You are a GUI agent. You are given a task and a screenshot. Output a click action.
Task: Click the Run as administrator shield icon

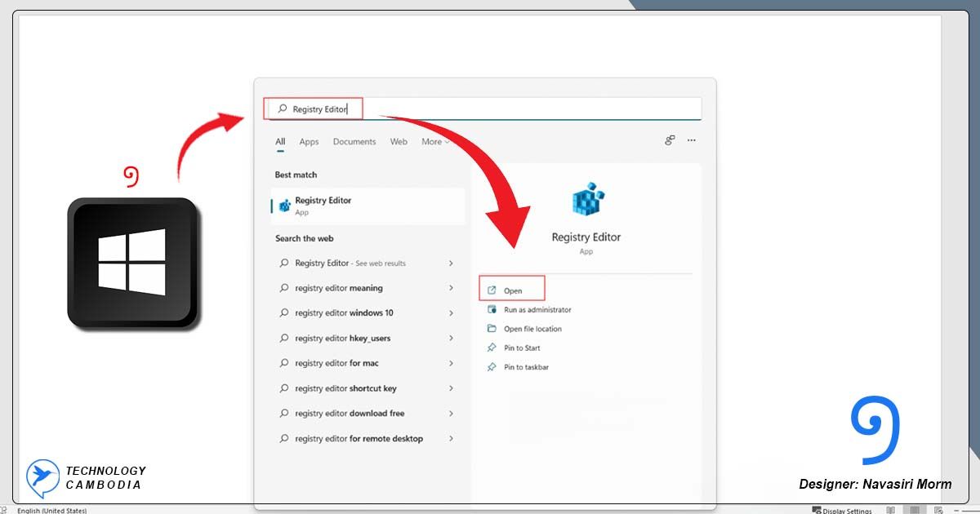[492, 310]
